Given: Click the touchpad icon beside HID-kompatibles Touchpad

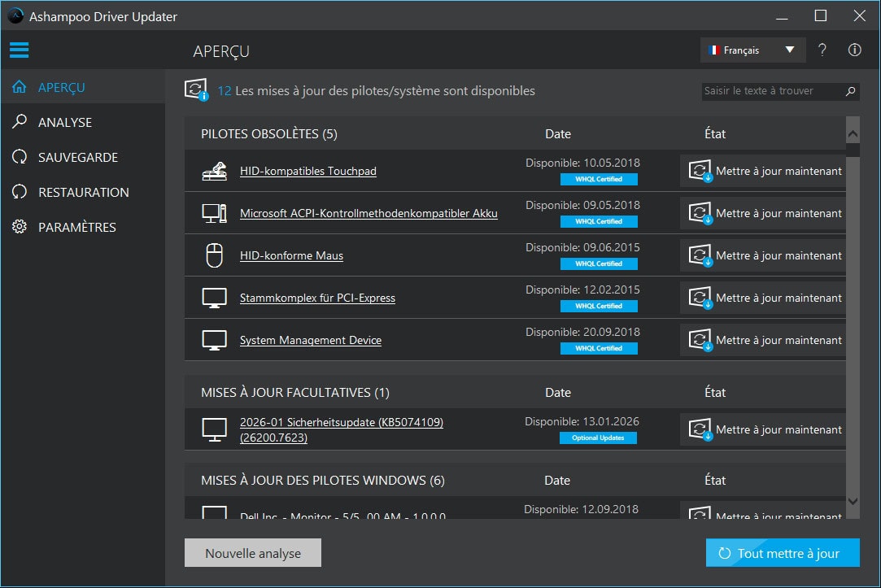Looking at the screenshot, I should click(214, 170).
